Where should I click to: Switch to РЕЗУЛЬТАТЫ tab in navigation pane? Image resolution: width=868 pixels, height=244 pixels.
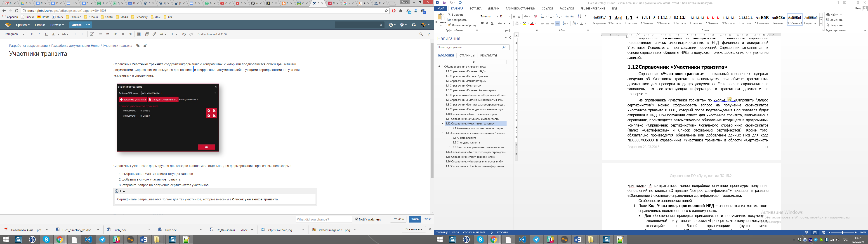tap(488, 56)
